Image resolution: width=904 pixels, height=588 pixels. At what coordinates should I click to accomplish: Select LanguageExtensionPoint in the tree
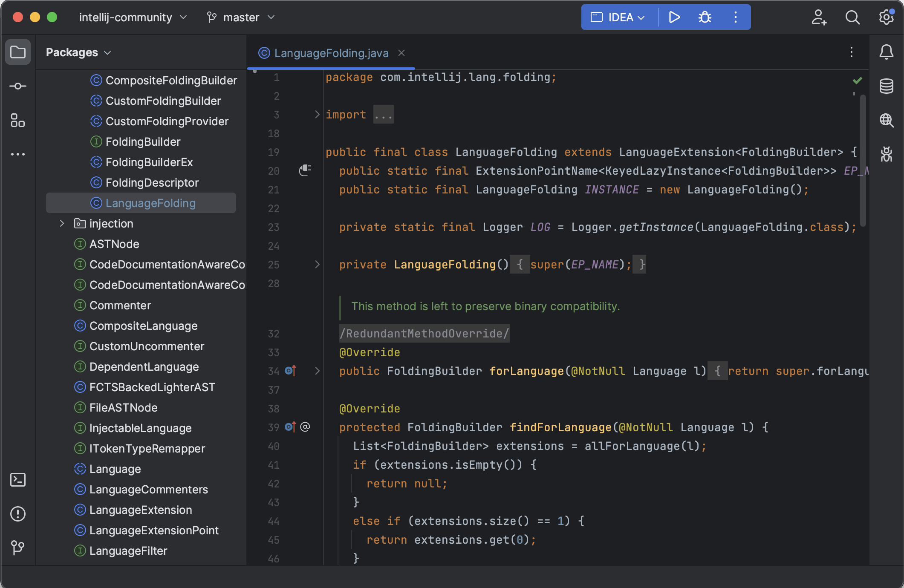(x=154, y=530)
